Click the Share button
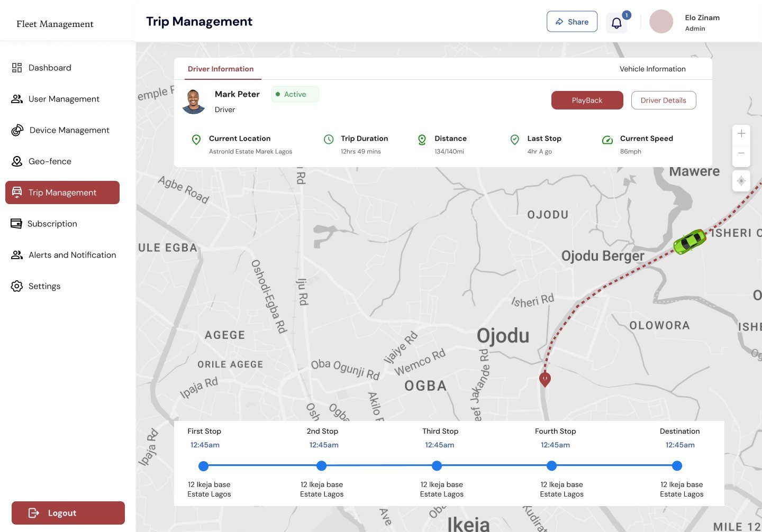Viewport: 762px width, 532px height. point(572,22)
